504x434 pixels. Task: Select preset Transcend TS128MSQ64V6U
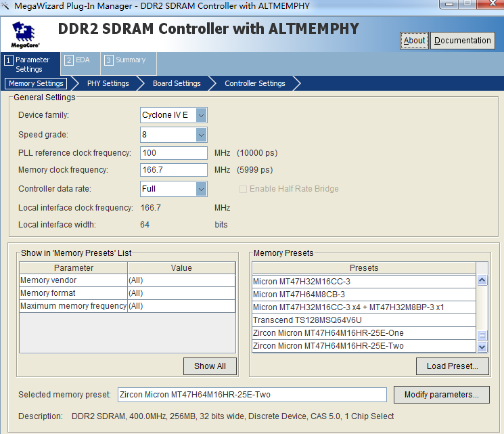pos(364,320)
